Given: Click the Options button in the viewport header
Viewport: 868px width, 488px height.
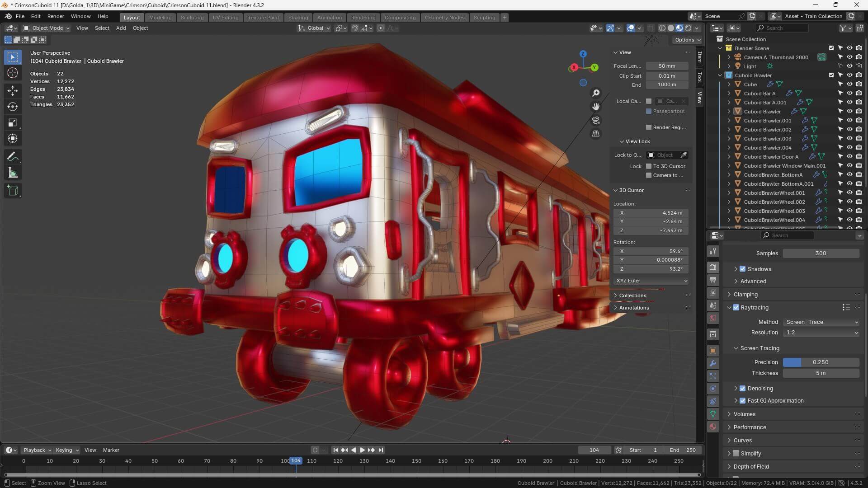Looking at the screenshot, I should [686, 39].
